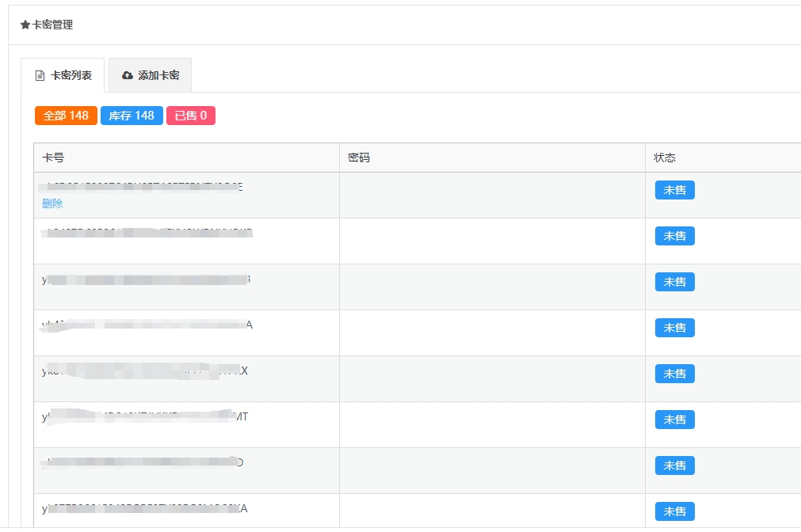Show sold cards via 已售 0 badge
Image resolution: width=801 pixels, height=532 pixels.
(x=191, y=116)
